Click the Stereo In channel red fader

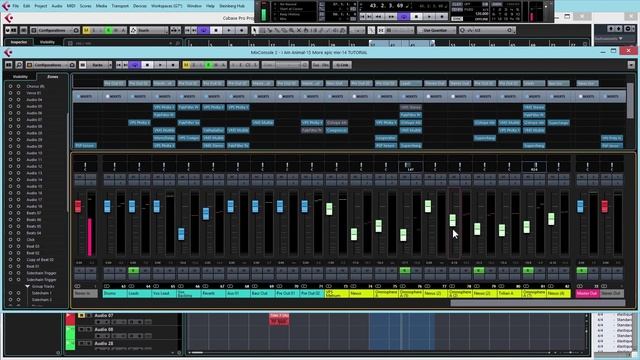click(78, 206)
